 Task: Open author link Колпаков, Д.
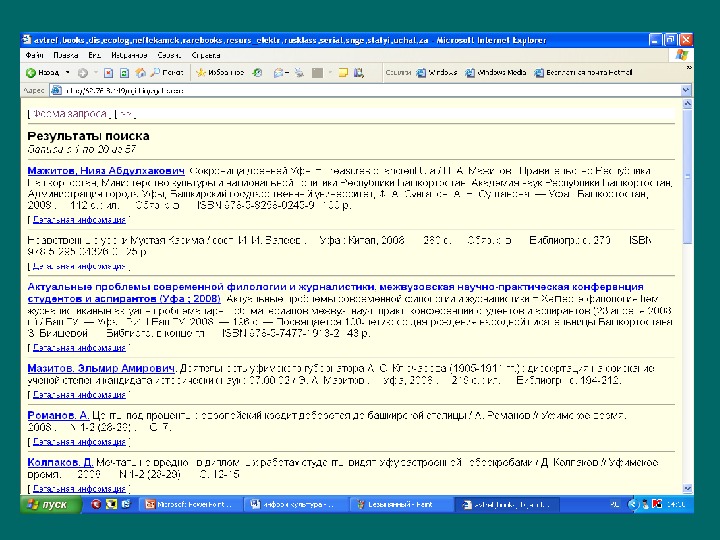click(60, 462)
